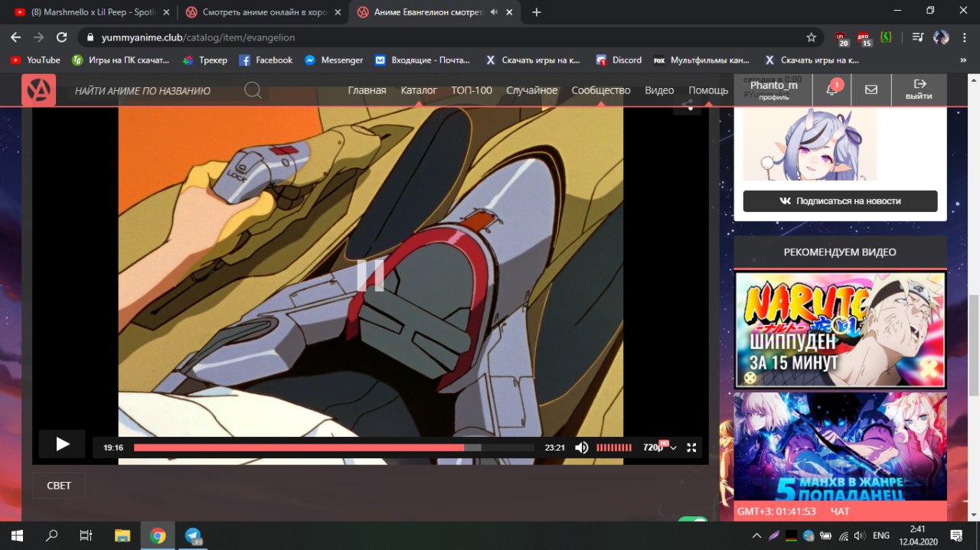Open the Naruto Shippuden video thumbnail
Viewport: 980px width, 550px height.
[840, 330]
